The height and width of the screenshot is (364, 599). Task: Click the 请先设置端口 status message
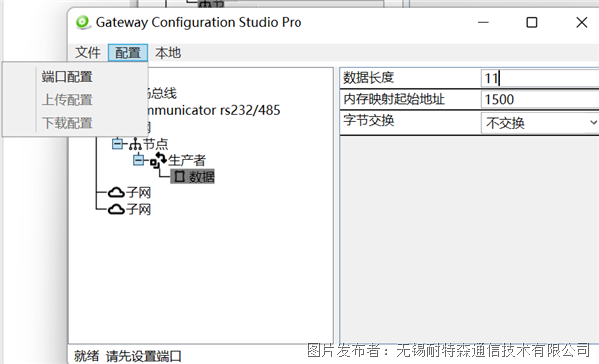coord(143,356)
